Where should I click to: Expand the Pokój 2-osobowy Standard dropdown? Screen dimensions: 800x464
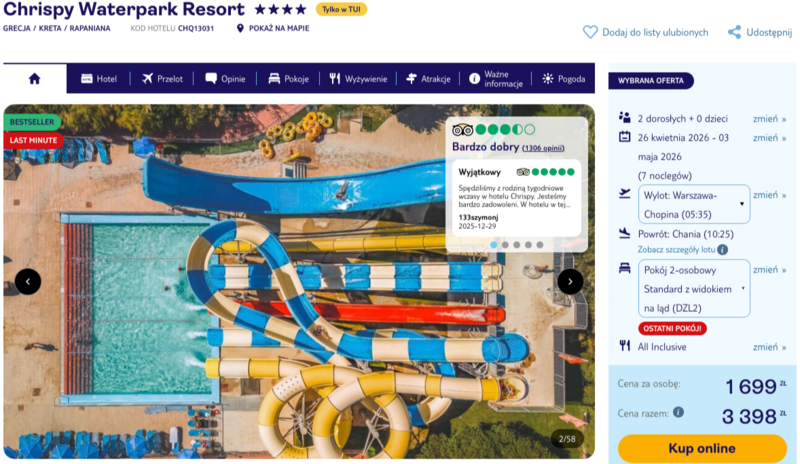point(694,288)
